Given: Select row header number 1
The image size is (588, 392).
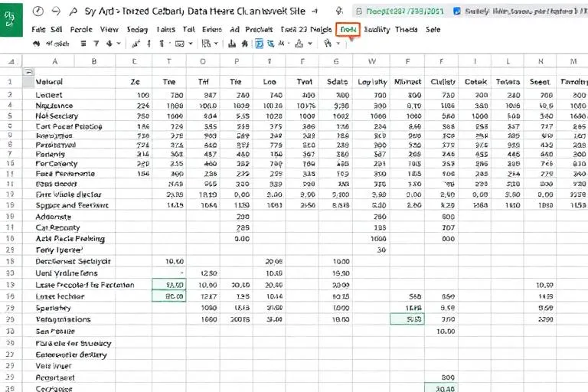Looking at the screenshot, I should (10, 82).
